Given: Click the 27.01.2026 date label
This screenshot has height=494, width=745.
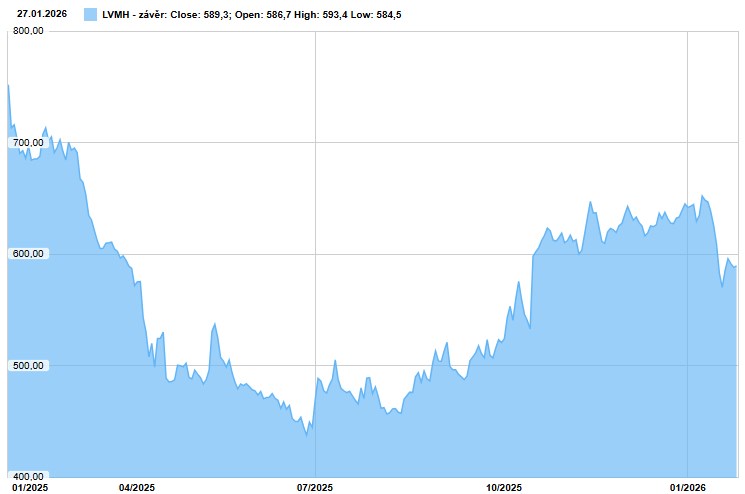Looking at the screenshot, I should (43, 14).
